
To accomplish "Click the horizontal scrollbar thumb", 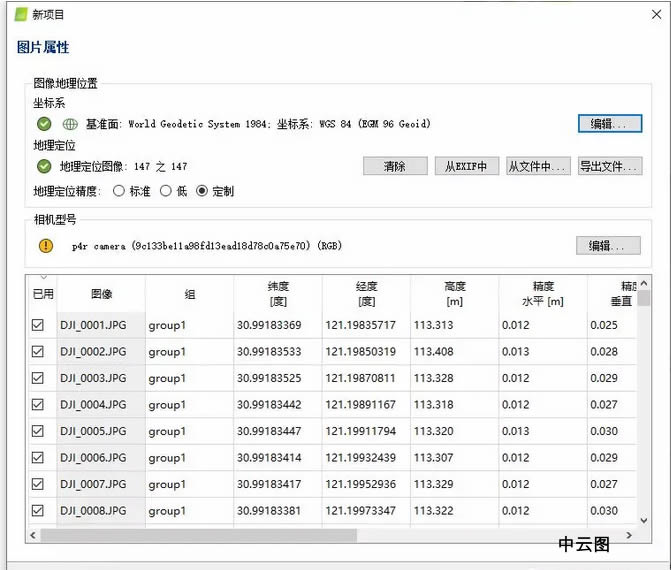I will tap(199, 535).
